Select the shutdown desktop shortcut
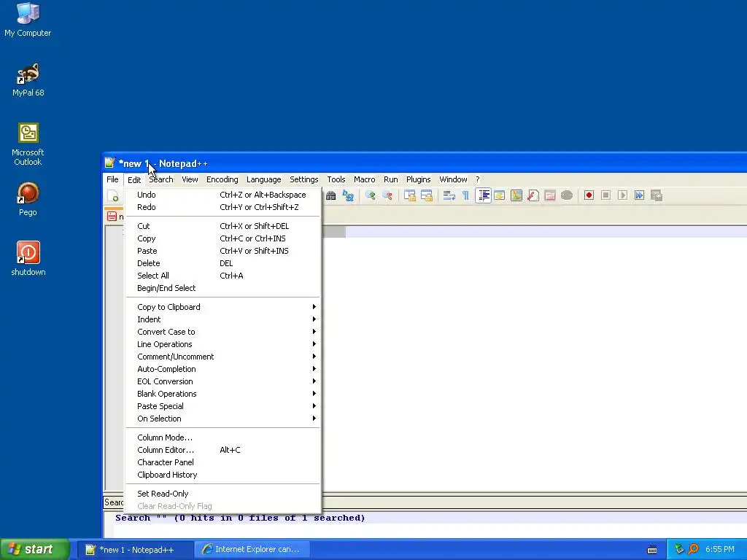 (28, 259)
